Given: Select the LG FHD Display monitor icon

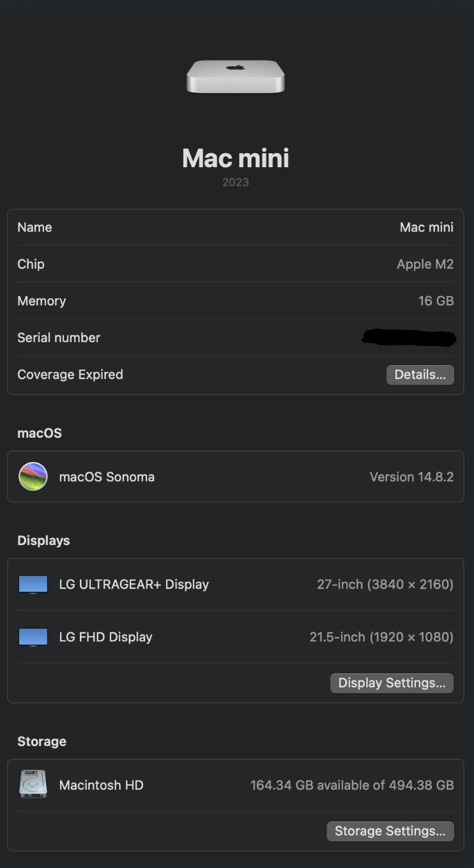Looking at the screenshot, I should coord(33,637).
